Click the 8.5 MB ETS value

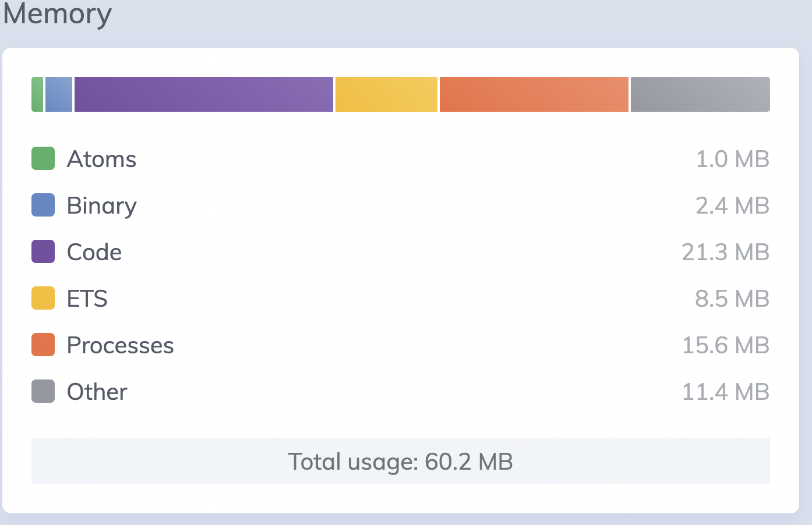coord(732,299)
